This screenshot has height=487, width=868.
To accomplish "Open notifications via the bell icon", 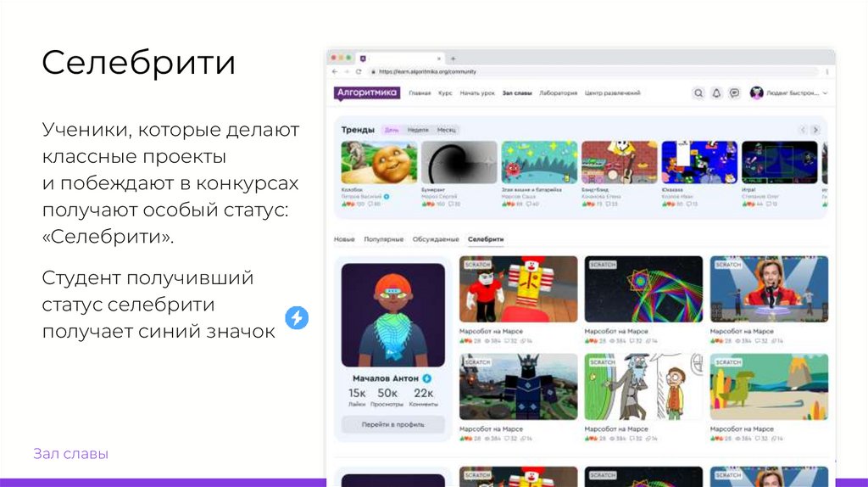I will click(x=716, y=93).
